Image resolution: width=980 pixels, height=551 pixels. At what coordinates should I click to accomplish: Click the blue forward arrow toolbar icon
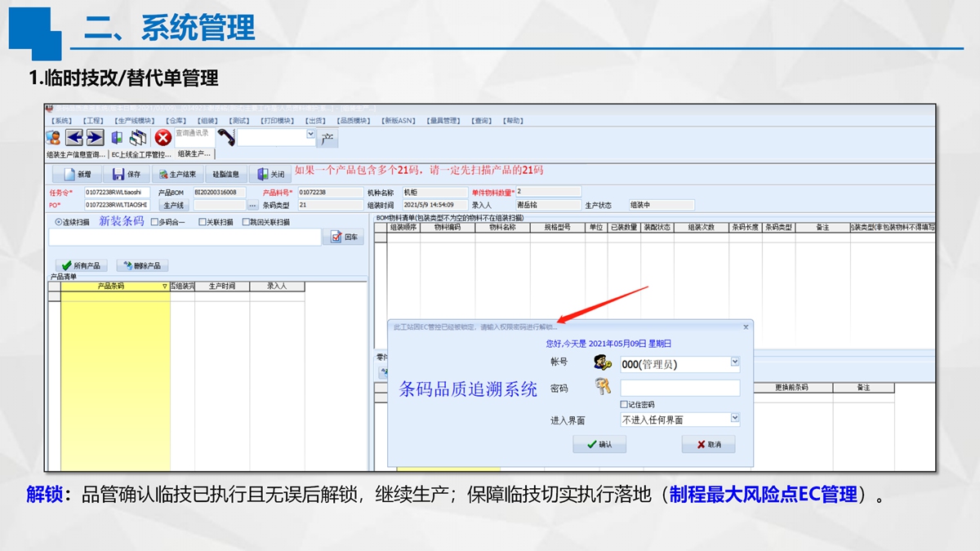95,138
